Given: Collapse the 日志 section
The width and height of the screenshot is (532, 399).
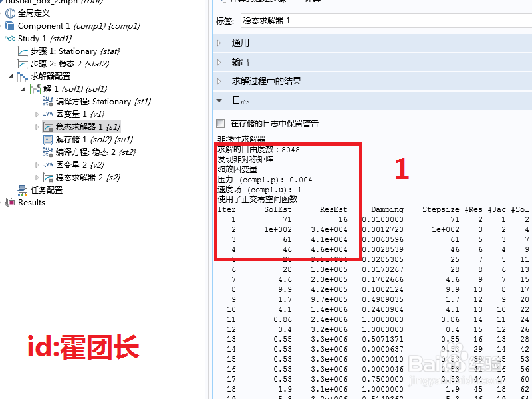Looking at the screenshot, I should tap(219, 101).
